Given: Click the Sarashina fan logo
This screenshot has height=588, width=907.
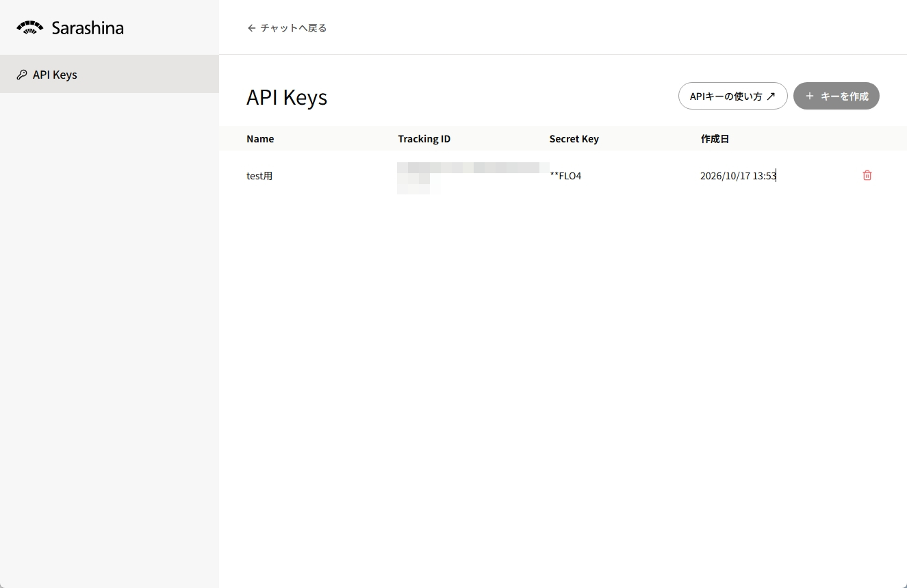Looking at the screenshot, I should pyautogui.click(x=29, y=28).
